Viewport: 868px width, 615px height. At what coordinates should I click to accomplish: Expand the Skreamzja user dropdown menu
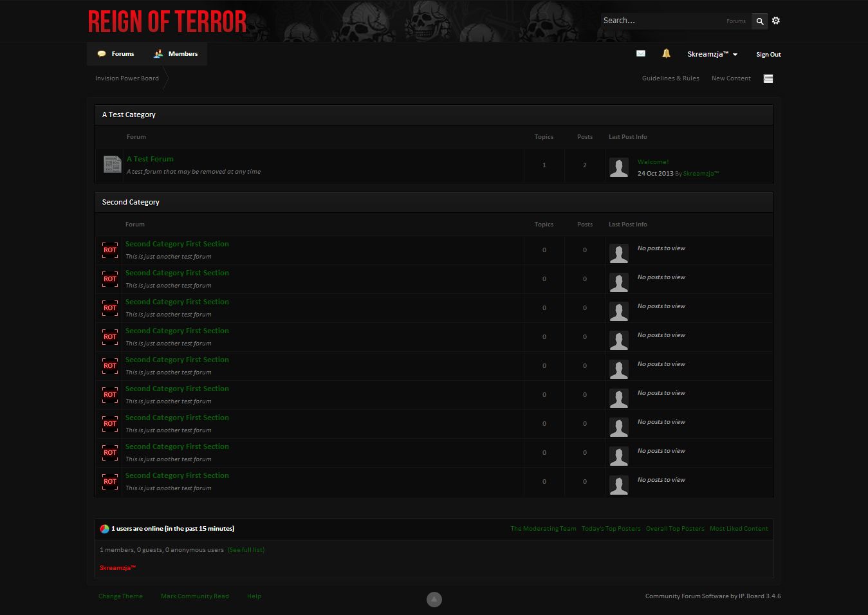(712, 55)
